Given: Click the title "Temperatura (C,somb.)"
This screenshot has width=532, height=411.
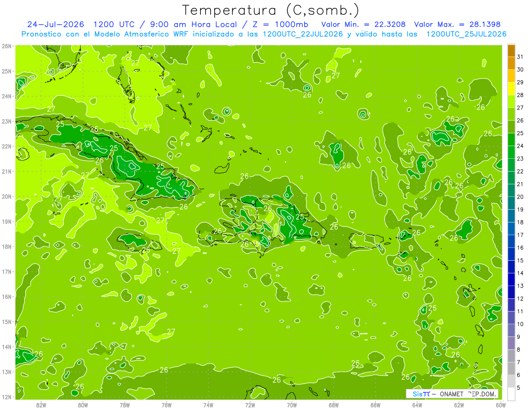Looking at the screenshot, I should point(271,10).
